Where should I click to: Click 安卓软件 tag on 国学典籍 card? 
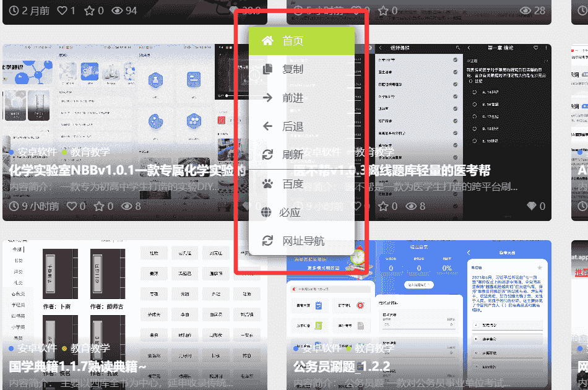[x=37, y=349]
